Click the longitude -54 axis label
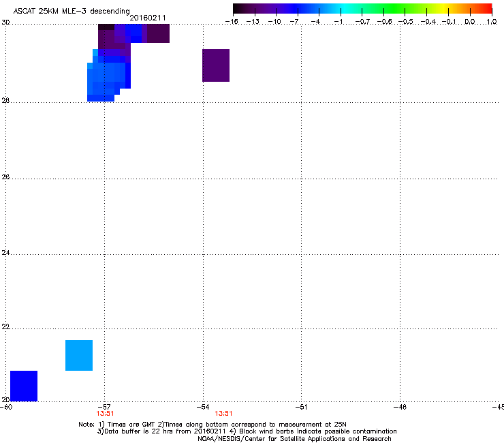Viewport: 504px width, 443px height. click(x=203, y=407)
